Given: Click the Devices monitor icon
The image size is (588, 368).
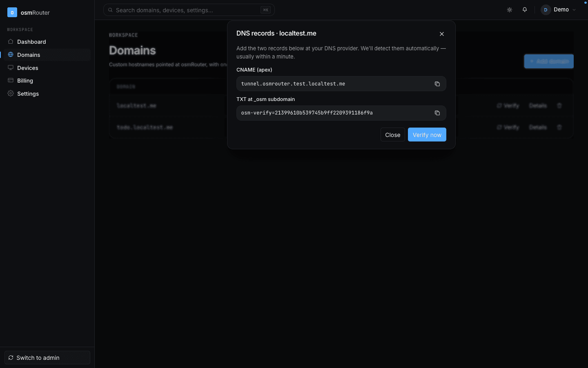Looking at the screenshot, I should (x=11, y=68).
